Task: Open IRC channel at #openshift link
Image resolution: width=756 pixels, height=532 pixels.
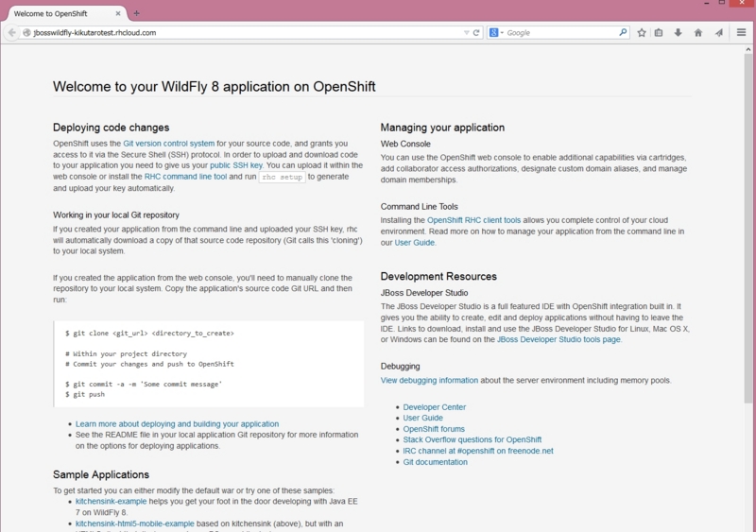Action: pyautogui.click(x=478, y=451)
